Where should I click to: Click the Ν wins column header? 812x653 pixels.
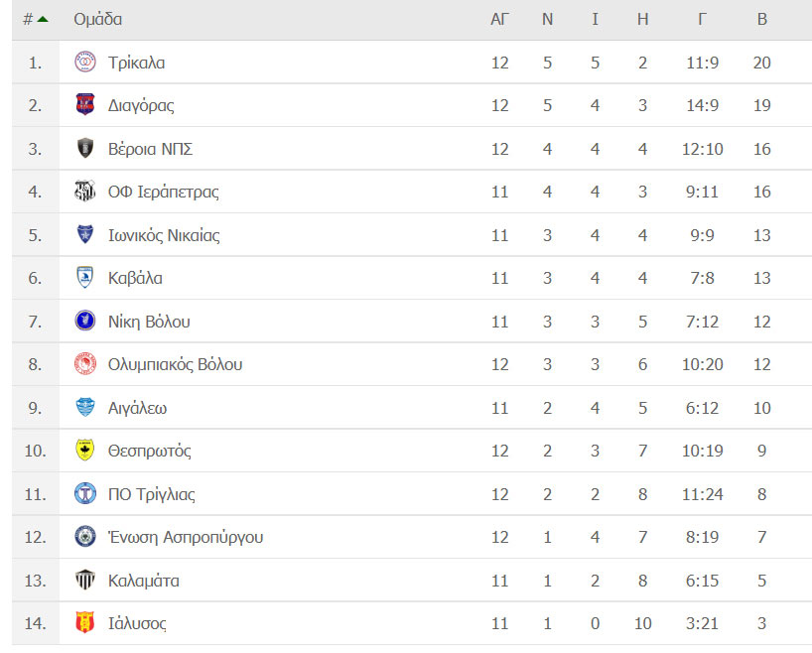tap(547, 19)
